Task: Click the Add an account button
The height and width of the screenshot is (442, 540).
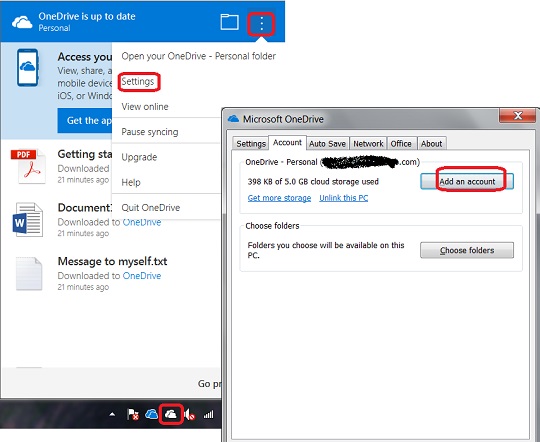Action: pyautogui.click(x=467, y=182)
